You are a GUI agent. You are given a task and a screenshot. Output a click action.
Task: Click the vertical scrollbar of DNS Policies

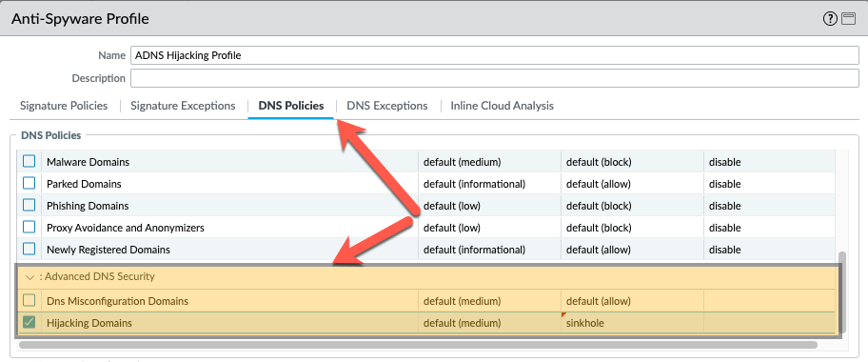click(842, 292)
